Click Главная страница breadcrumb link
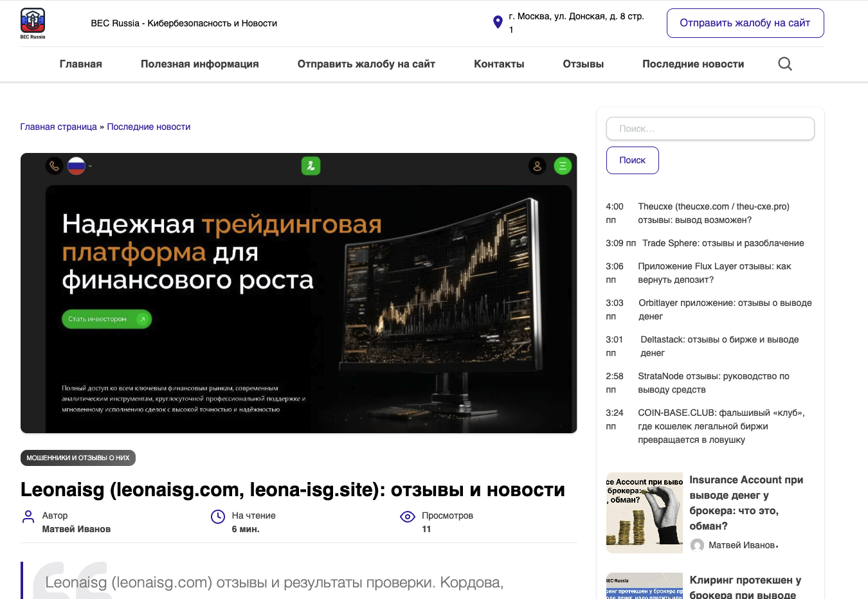This screenshot has width=868, height=599. coord(59,127)
